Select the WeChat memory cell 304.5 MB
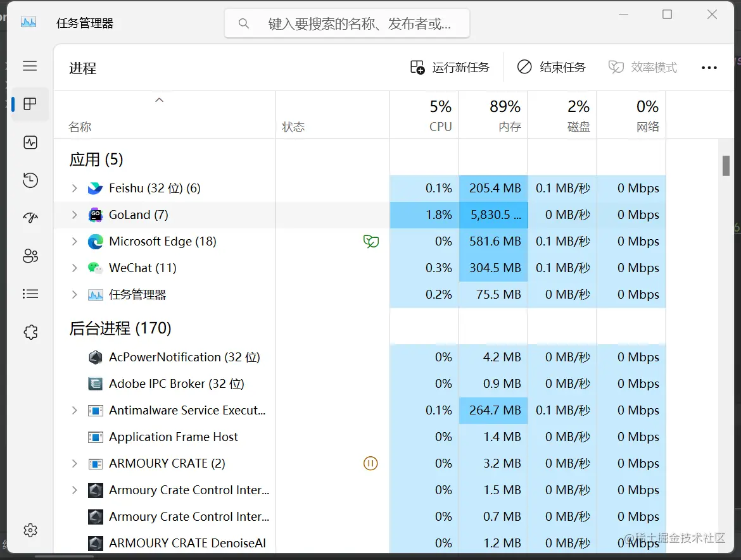Screen dimensions: 741x560 click(x=493, y=268)
